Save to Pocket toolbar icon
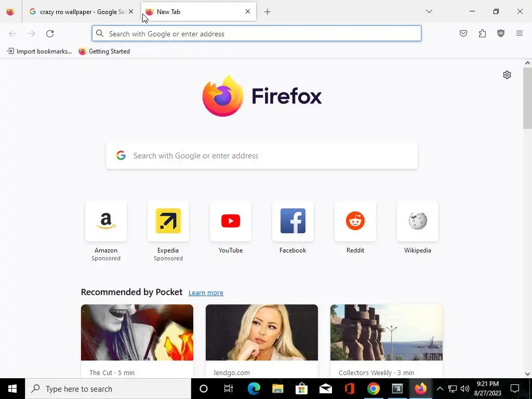The width and height of the screenshot is (532, 399). (x=463, y=33)
